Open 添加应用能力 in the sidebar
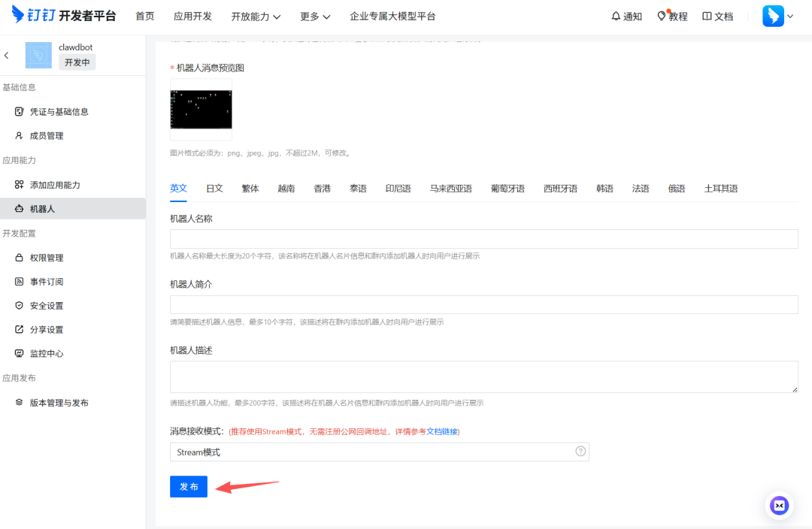 [68, 184]
